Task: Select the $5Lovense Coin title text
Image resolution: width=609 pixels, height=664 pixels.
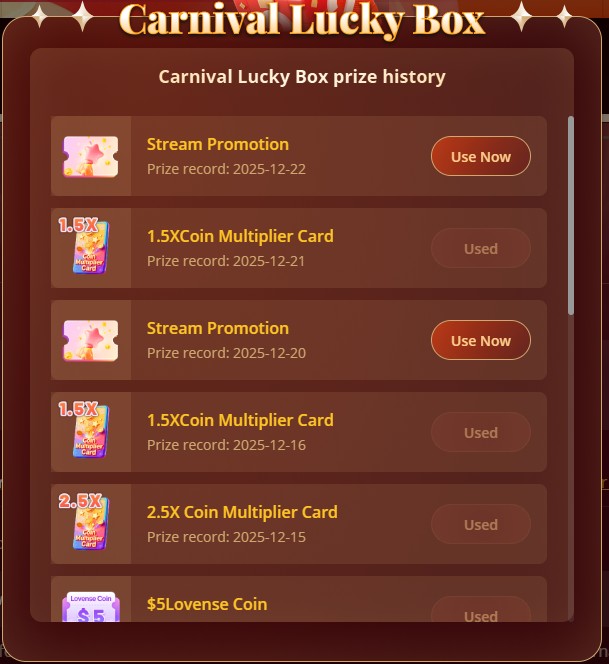Action: coord(207,604)
